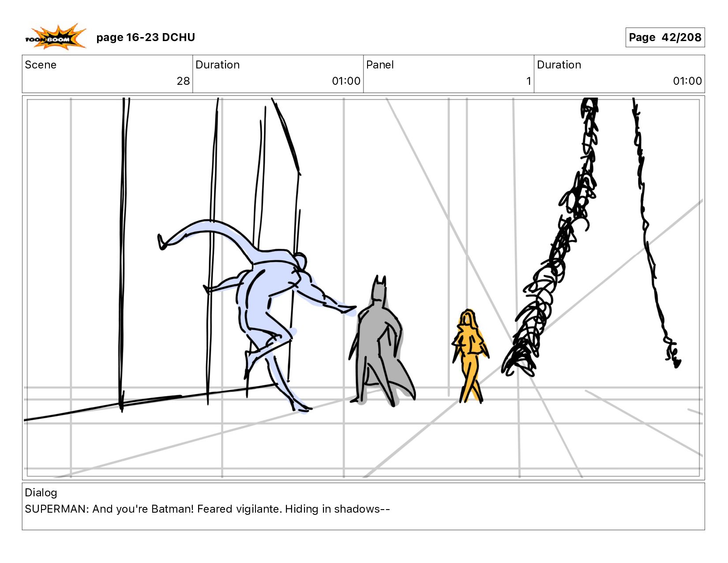Viewport: 728px width, 563px height.
Task: Click the 'Scene' label
Action: pyautogui.click(x=41, y=65)
